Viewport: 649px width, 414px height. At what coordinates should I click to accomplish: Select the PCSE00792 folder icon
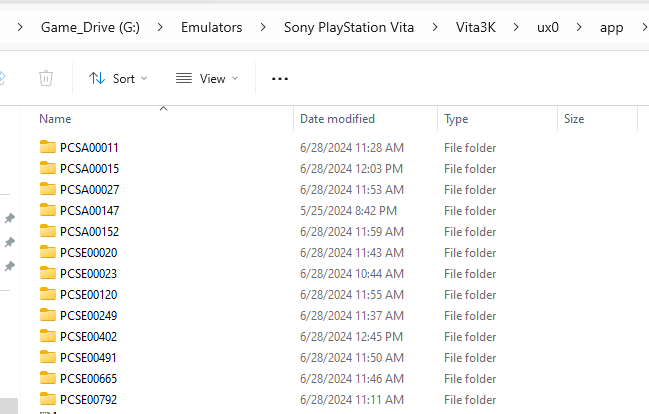point(48,399)
